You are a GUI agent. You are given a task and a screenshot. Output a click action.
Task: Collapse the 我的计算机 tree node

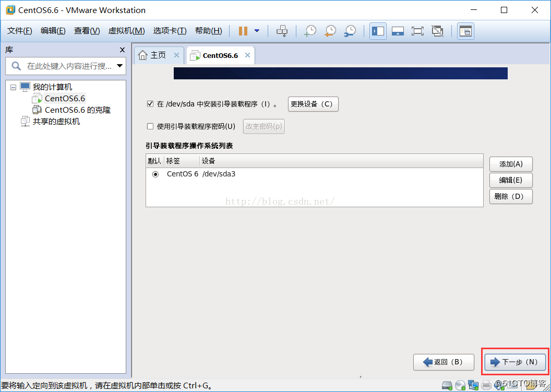(14, 87)
